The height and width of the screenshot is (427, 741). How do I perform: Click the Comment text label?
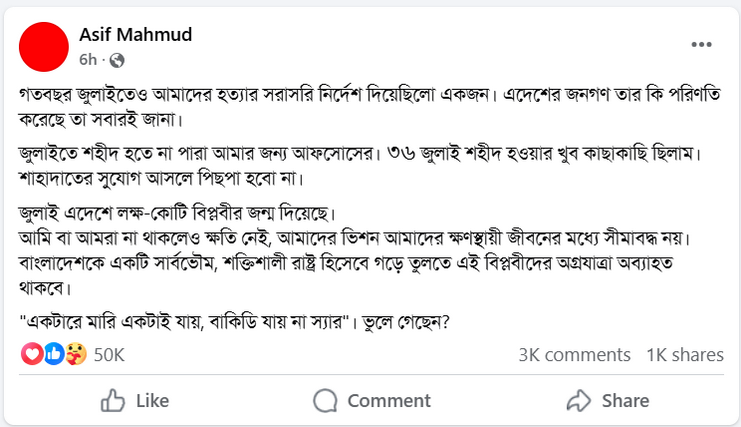coord(389,401)
